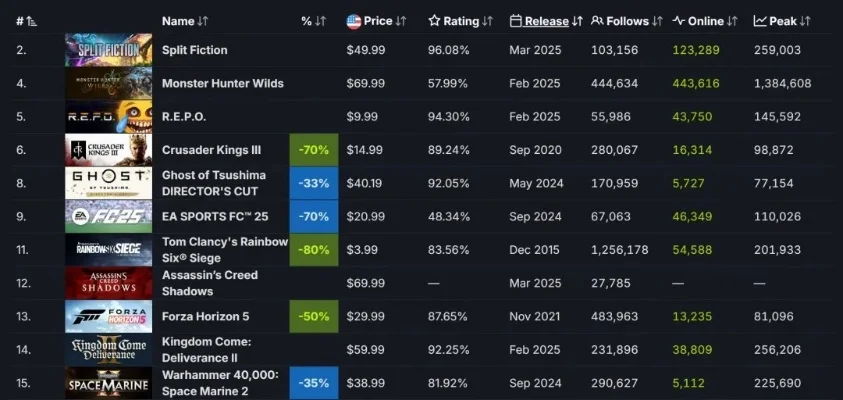Open the Split Fiction game thumbnail
The width and height of the screenshot is (843, 400).
tap(108, 50)
